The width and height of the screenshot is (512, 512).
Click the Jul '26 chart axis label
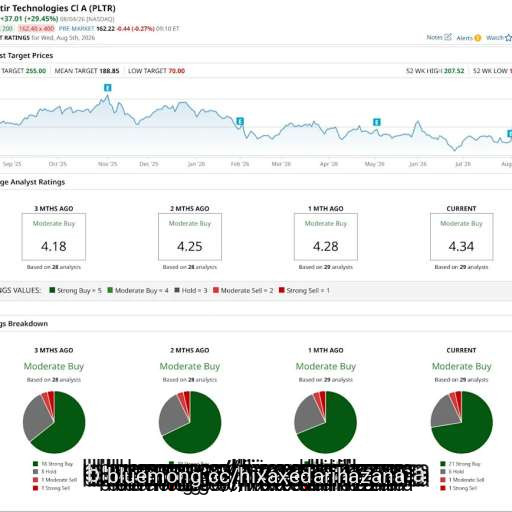[x=463, y=164]
